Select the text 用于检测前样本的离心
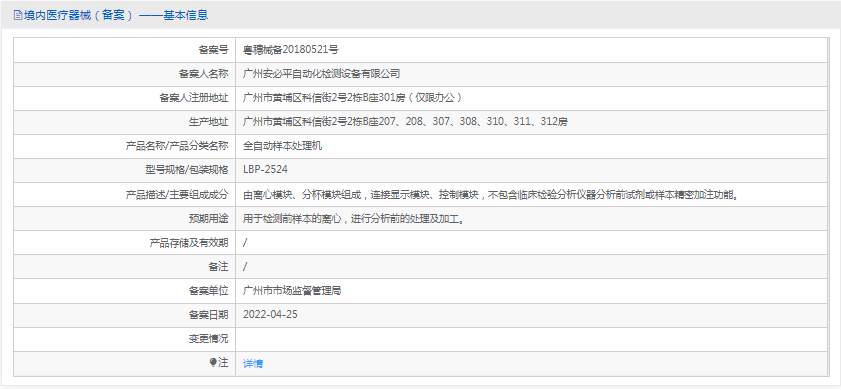Screen dimensions: 841x390 tap(292, 218)
